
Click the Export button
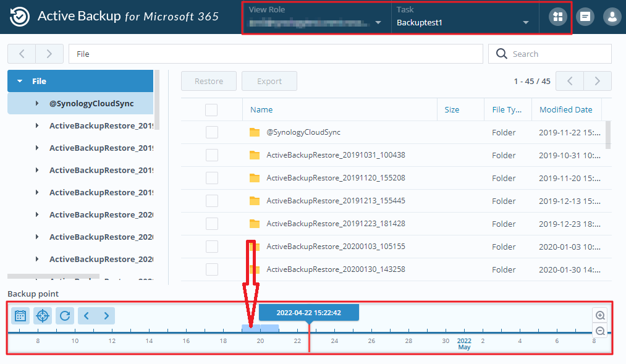(x=269, y=81)
